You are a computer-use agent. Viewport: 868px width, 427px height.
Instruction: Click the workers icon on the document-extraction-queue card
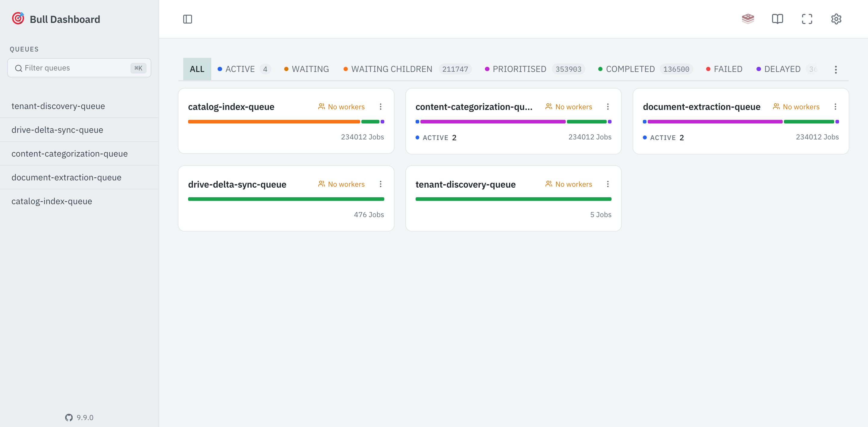click(776, 106)
